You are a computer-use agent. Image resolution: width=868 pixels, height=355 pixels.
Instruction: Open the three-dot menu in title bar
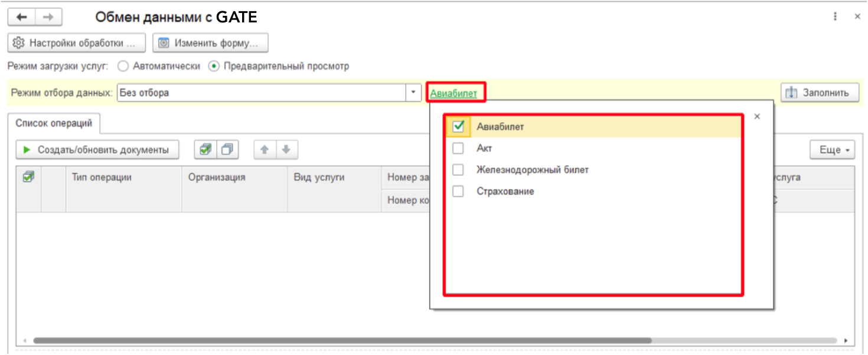click(835, 17)
